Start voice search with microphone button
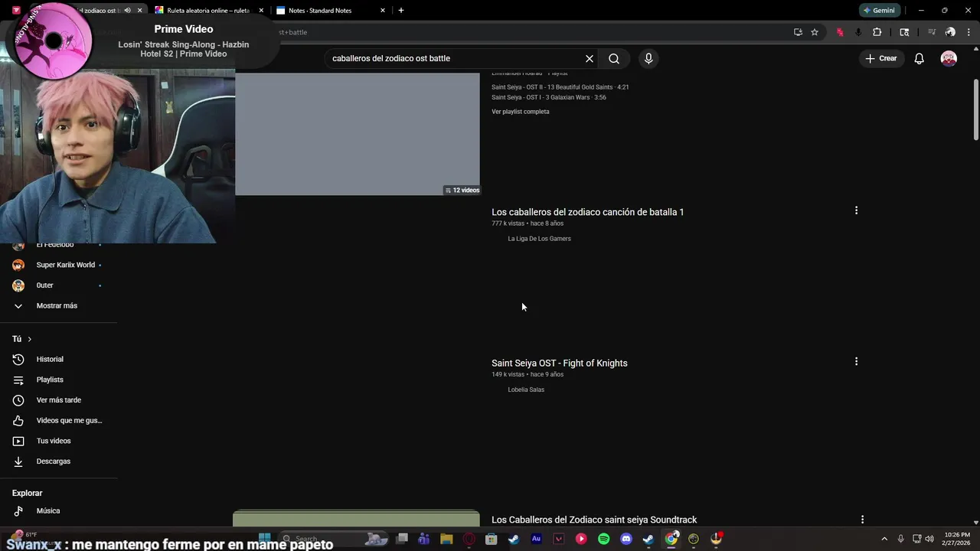The image size is (980, 551). (648, 58)
